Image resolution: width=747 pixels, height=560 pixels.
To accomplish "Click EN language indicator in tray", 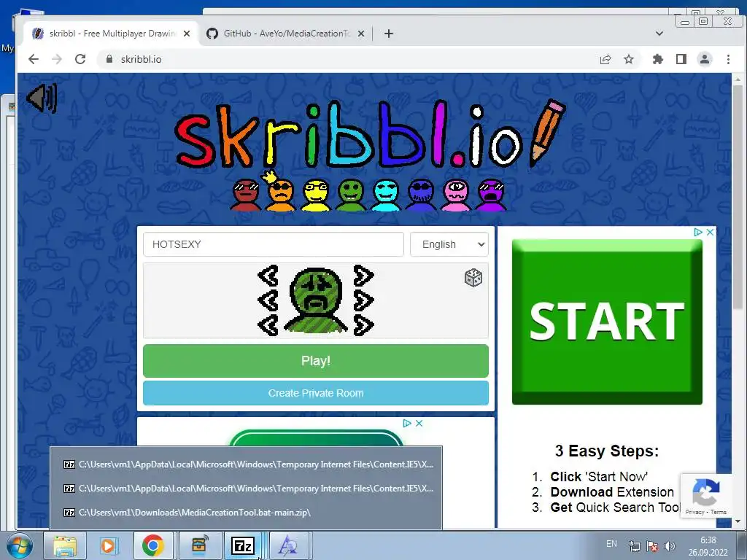I will click(x=612, y=544).
